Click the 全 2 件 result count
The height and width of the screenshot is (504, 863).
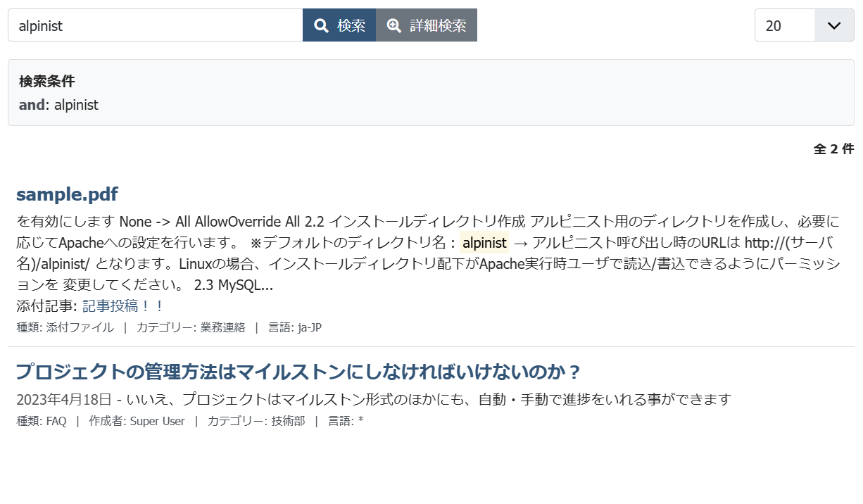(x=833, y=149)
